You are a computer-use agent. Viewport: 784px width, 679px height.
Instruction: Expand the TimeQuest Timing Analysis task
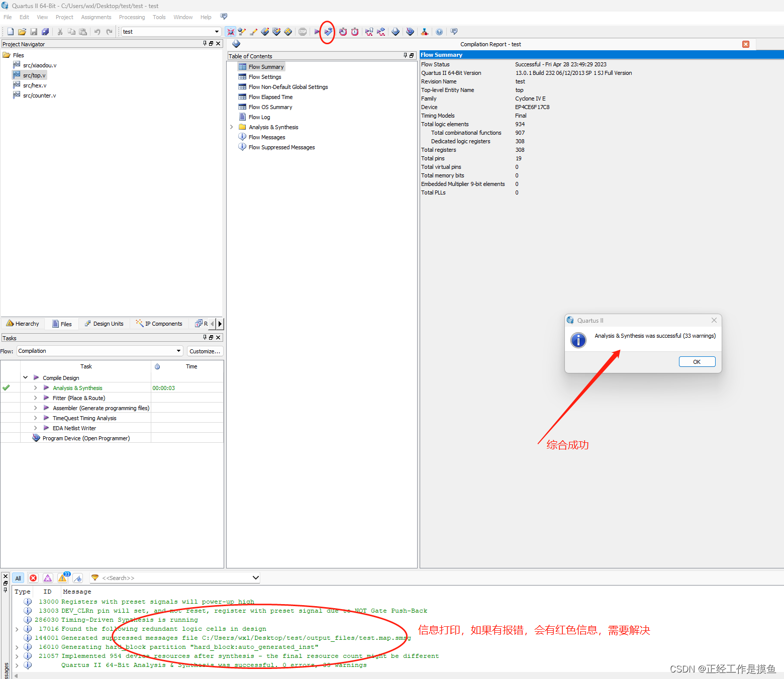click(x=35, y=418)
